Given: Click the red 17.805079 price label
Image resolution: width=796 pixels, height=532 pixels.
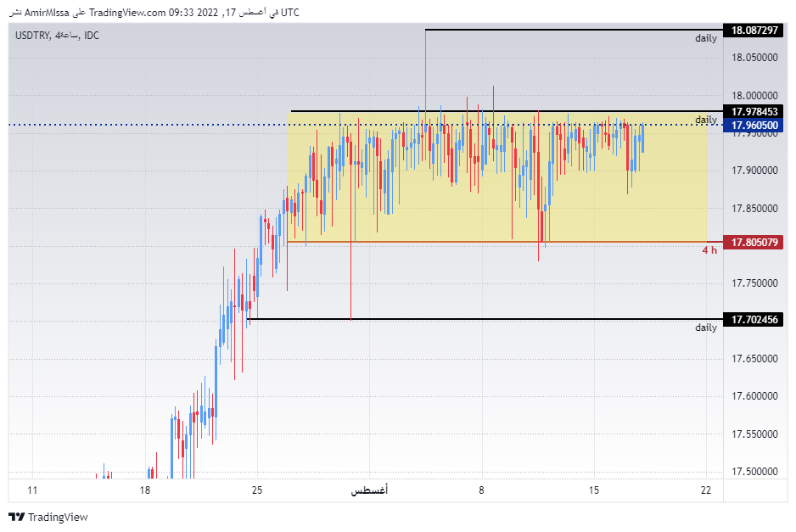Looking at the screenshot, I should click(x=754, y=242).
